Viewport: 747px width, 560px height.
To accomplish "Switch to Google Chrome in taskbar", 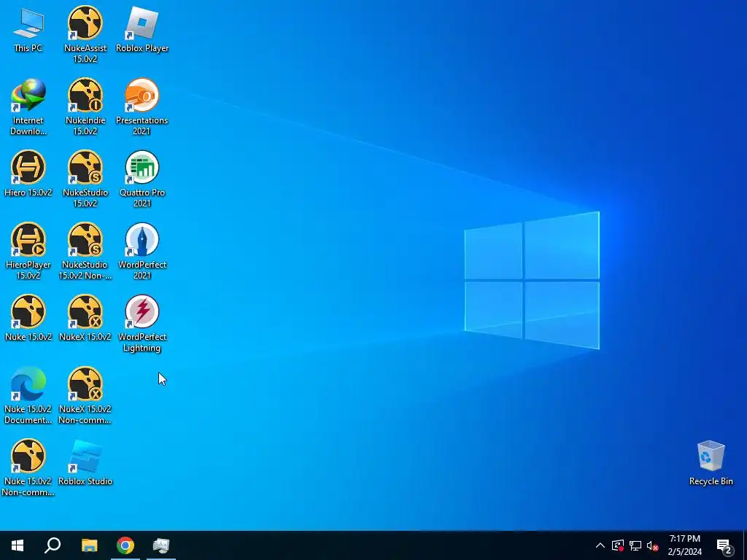I will 125,545.
